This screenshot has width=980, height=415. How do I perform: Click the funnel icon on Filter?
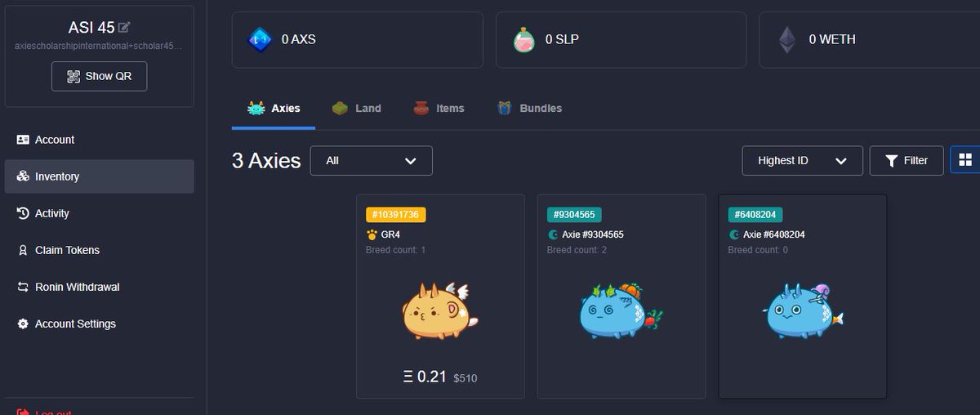[892, 161]
